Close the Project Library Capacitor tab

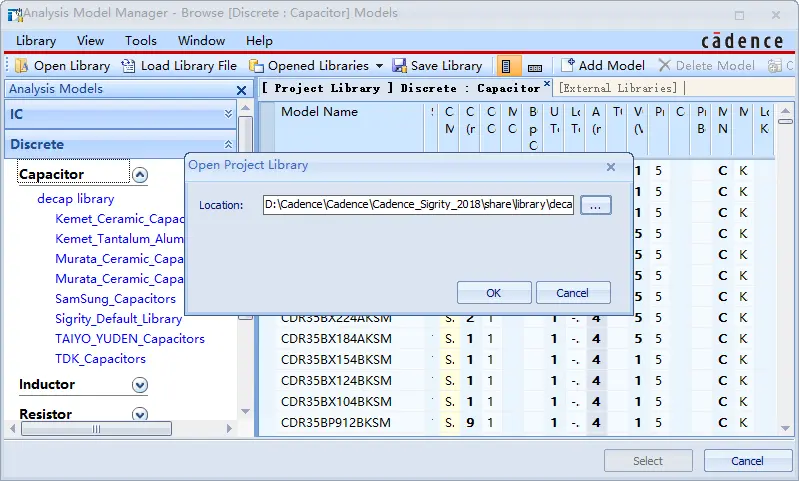click(x=547, y=83)
